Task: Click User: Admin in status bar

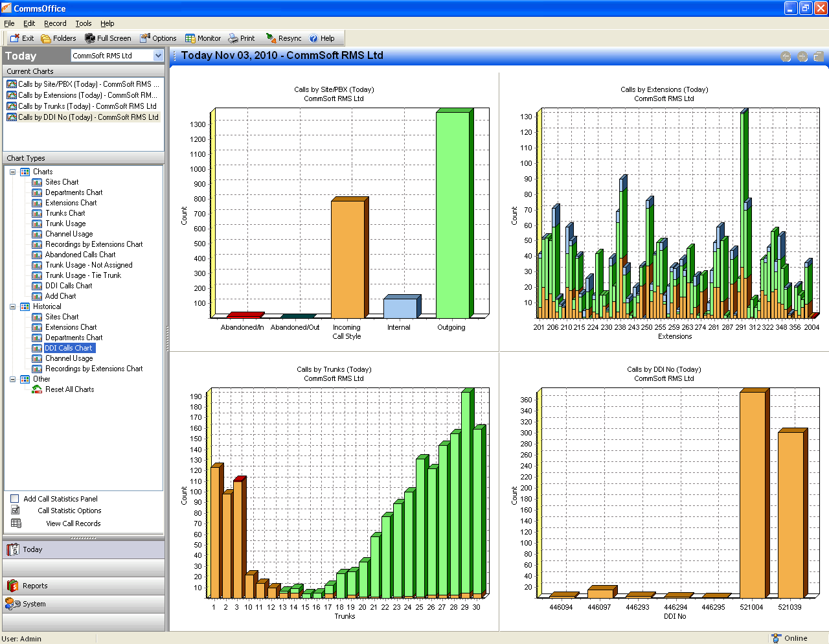Action: click(21, 638)
